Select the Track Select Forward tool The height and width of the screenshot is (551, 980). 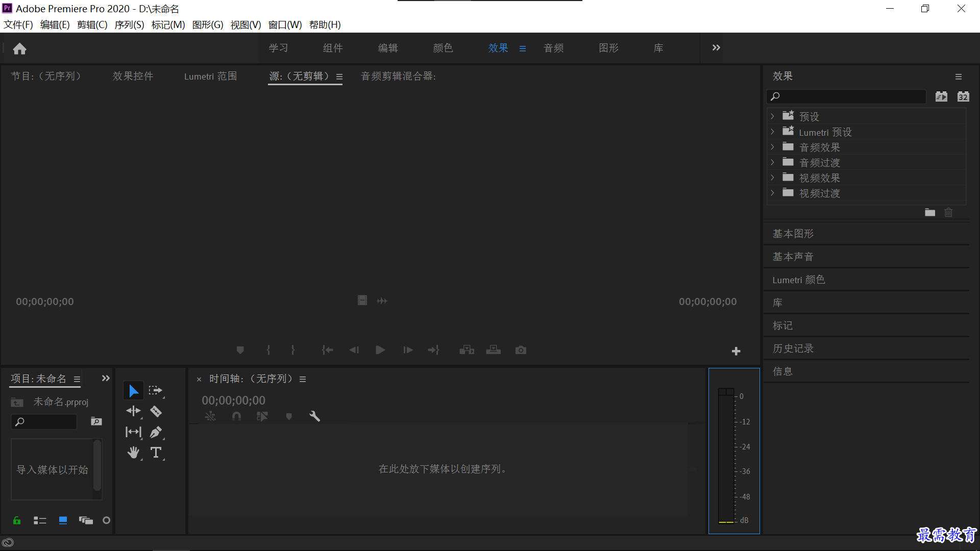coord(155,391)
